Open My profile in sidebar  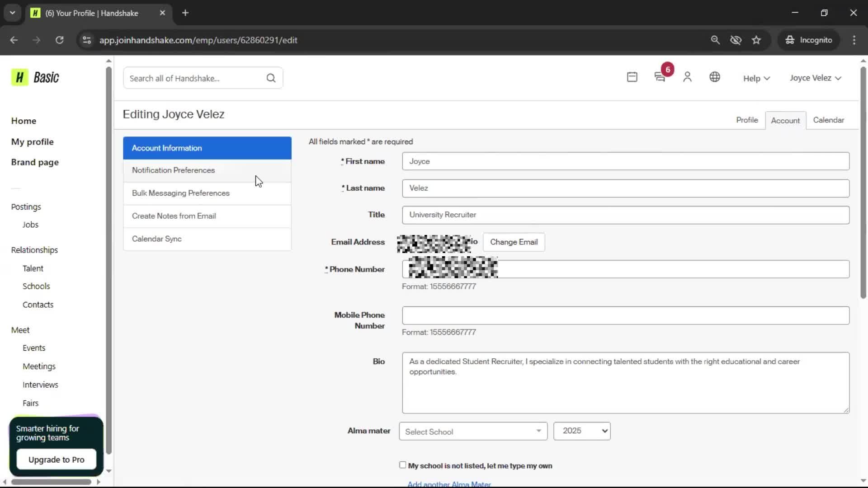[x=32, y=141]
